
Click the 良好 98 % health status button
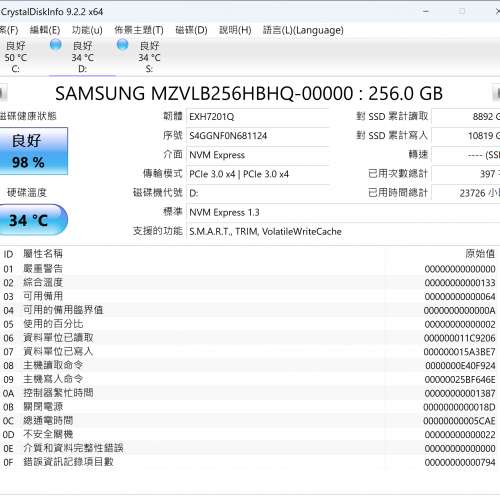point(33,151)
